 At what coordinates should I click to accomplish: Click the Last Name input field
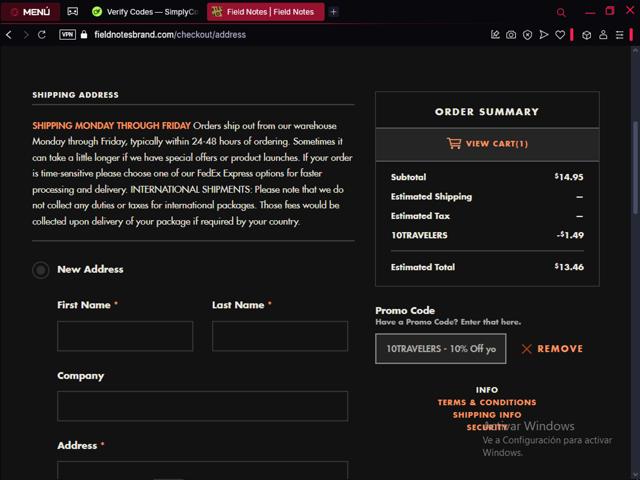point(280,336)
